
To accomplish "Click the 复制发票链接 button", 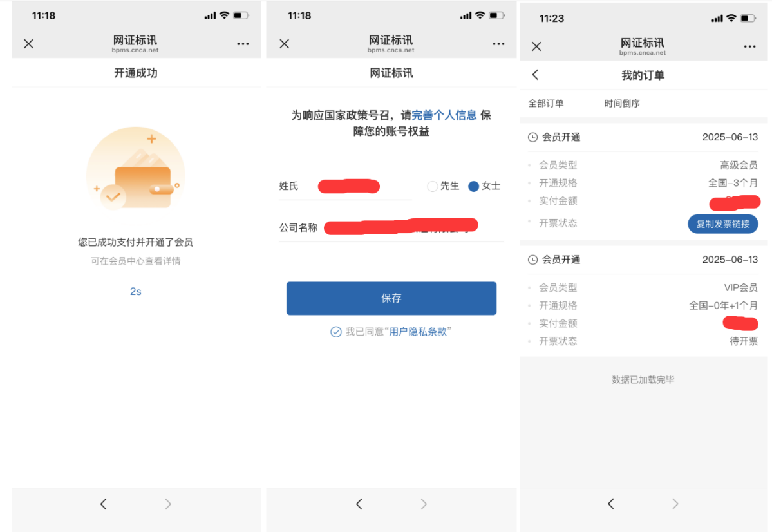I will pos(722,223).
